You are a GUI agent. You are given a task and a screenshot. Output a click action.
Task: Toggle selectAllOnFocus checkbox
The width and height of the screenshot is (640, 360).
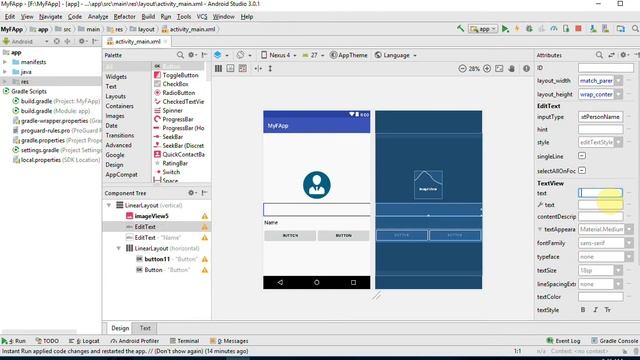click(582, 171)
